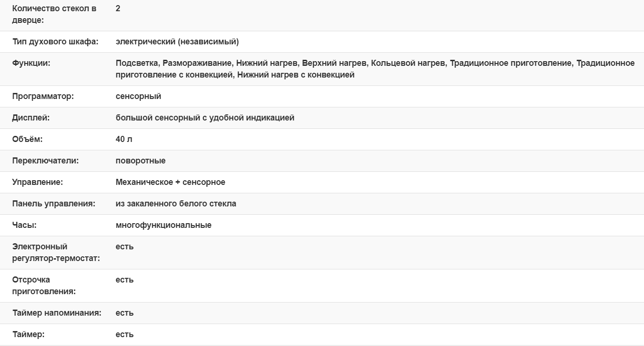Click the 'Таймер напоминания:' label
This screenshot has height=346, width=644.
coord(56,313)
